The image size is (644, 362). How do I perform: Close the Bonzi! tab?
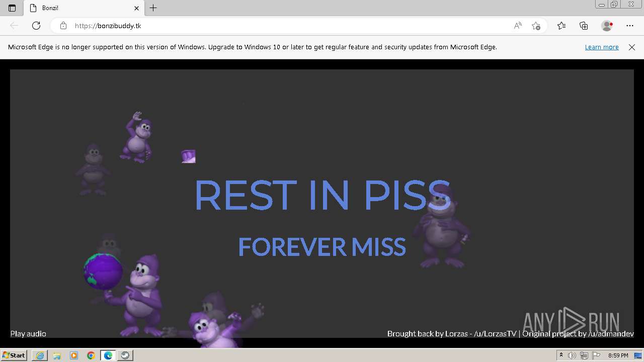pyautogui.click(x=136, y=8)
